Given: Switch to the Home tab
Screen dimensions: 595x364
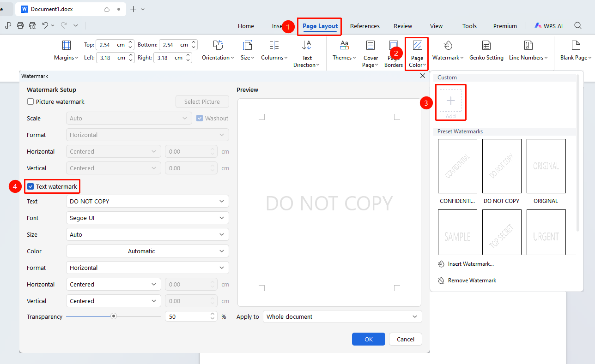Looking at the screenshot, I should tap(246, 26).
